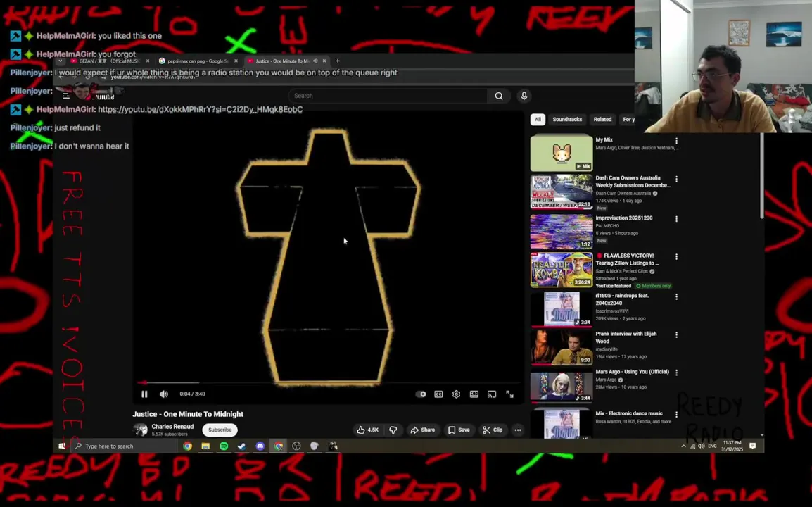812x507 pixels.
Task: Dislike the video
Action: pyautogui.click(x=393, y=430)
